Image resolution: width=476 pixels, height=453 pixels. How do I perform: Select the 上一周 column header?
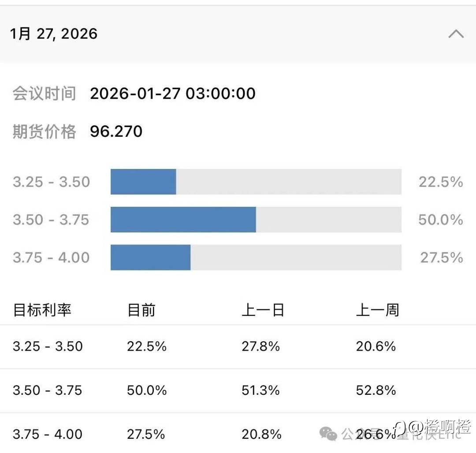point(377,310)
